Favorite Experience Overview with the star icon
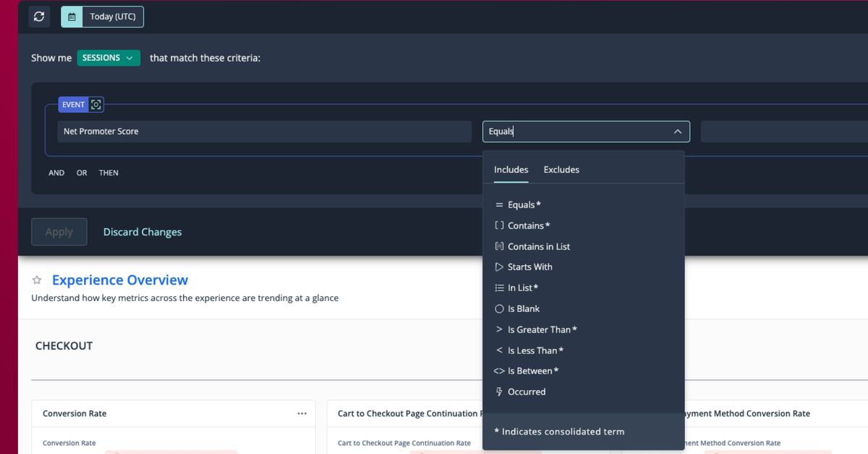868x454 pixels. [37, 280]
